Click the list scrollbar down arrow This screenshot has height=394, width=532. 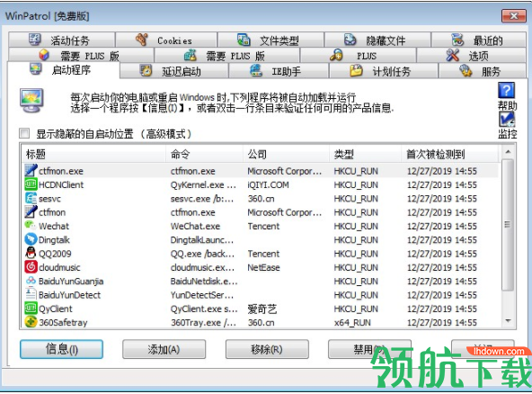pyautogui.click(x=508, y=320)
